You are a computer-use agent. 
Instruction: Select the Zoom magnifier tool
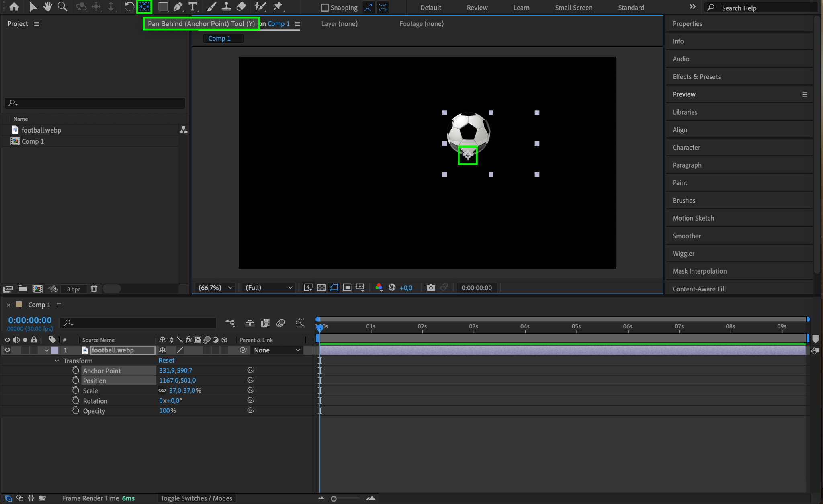click(62, 6)
